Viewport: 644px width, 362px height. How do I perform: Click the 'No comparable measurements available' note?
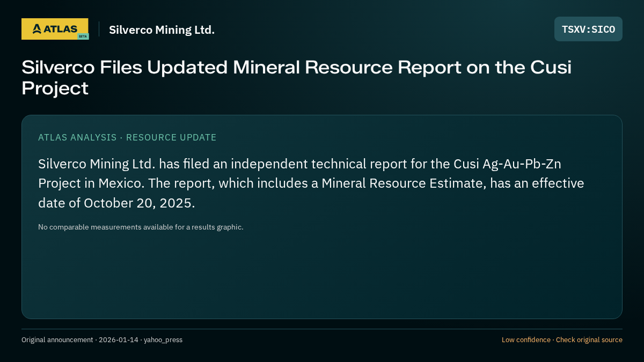[x=141, y=227]
